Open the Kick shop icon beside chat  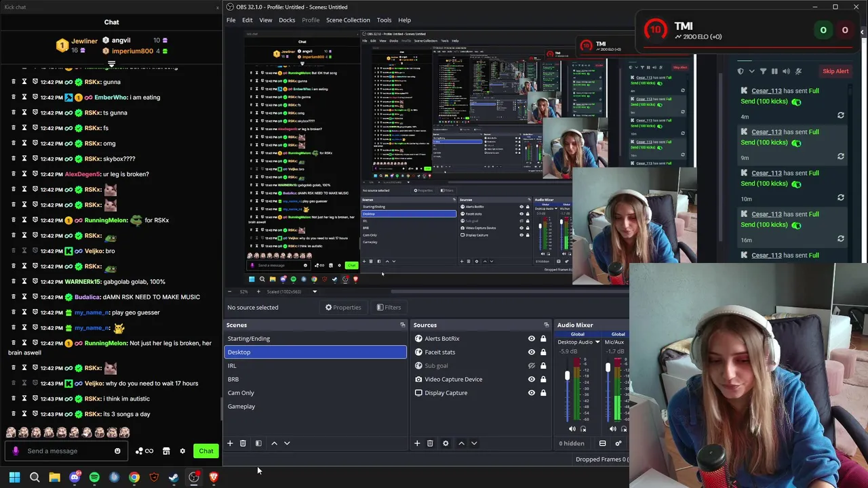click(x=166, y=451)
